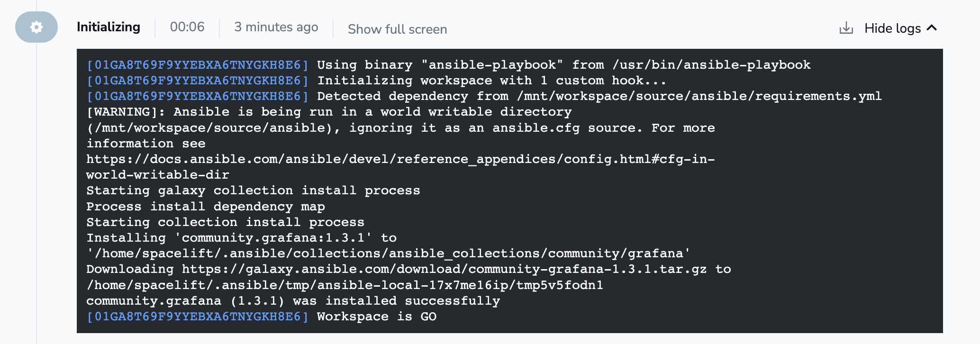
Task: Click the 'Starting galaxy collection install process' line
Action: point(253,190)
